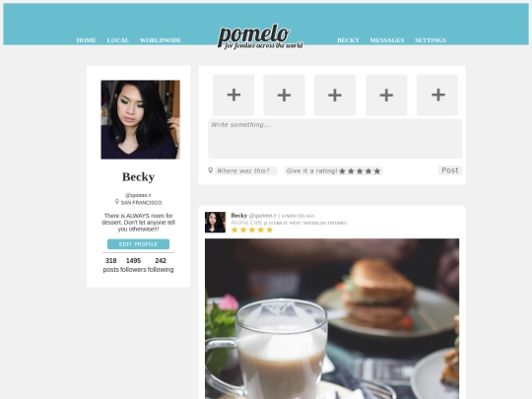532x399 pixels.
Task: Click the Where was this location field
Action: coord(246,170)
